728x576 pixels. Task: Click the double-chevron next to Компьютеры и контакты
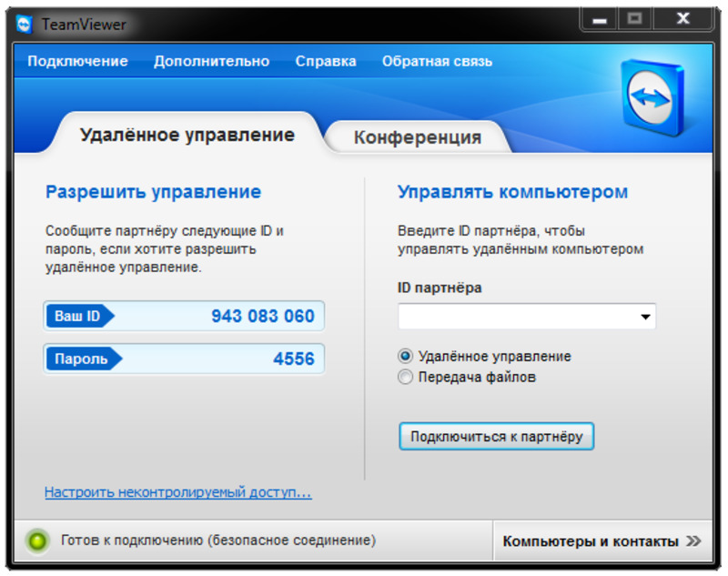(693, 541)
